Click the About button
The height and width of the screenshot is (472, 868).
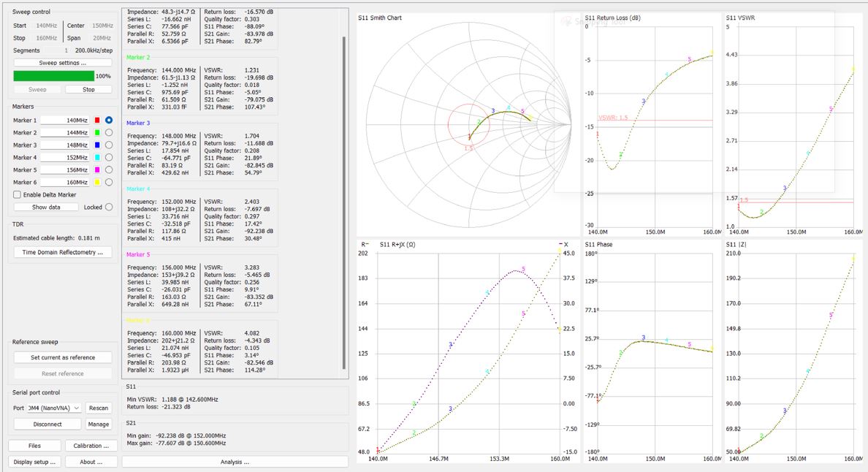coord(91,462)
